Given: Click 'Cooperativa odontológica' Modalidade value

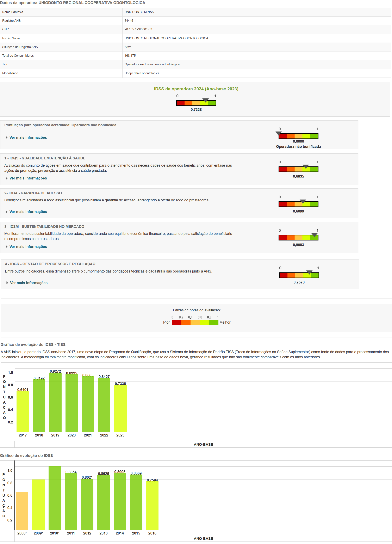Looking at the screenshot, I should (142, 73).
